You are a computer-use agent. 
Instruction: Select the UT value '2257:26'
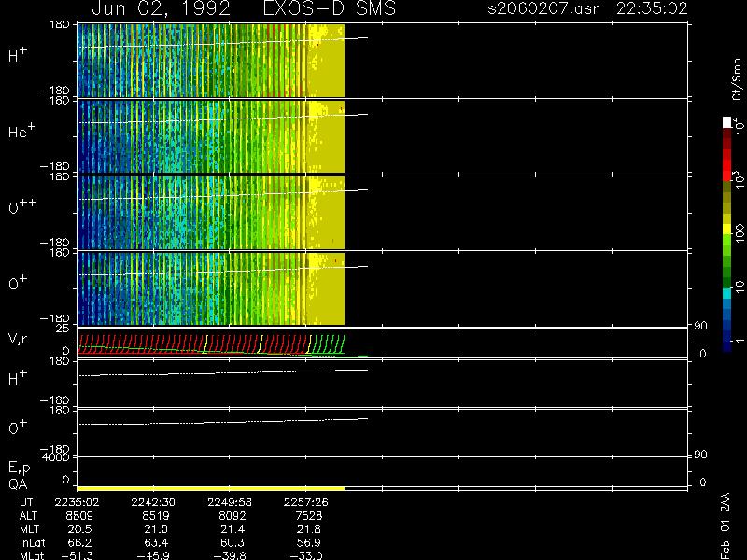pyautogui.click(x=306, y=502)
